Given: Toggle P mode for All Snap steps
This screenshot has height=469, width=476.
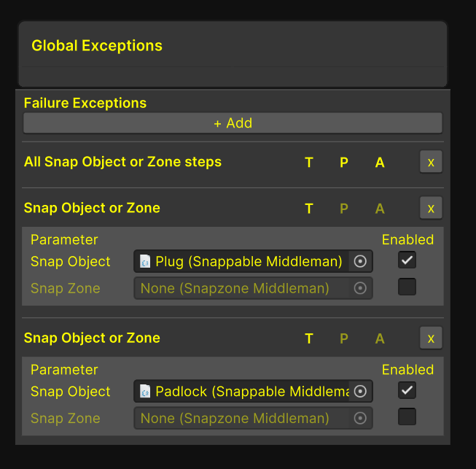Looking at the screenshot, I should pyautogui.click(x=344, y=163).
